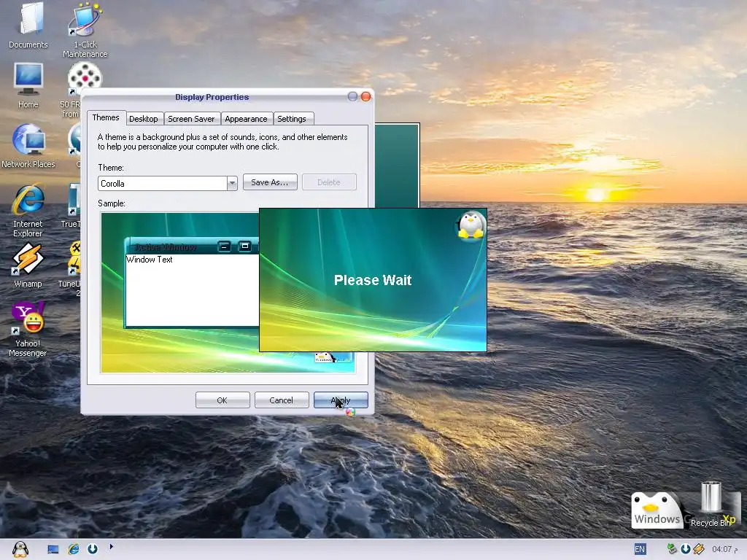Open the Documents desktop folder
Viewport: 747px width, 560px height.
[x=28, y=25]
